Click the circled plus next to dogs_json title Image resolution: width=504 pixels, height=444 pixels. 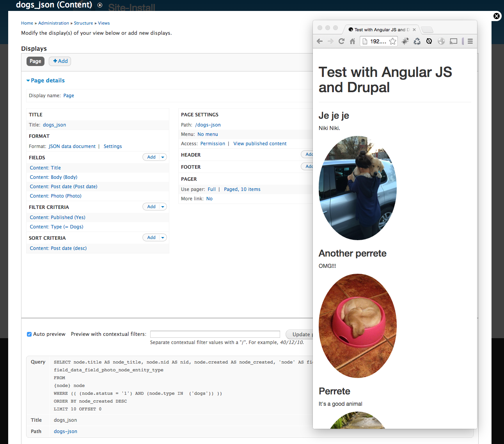coord(100,5)
